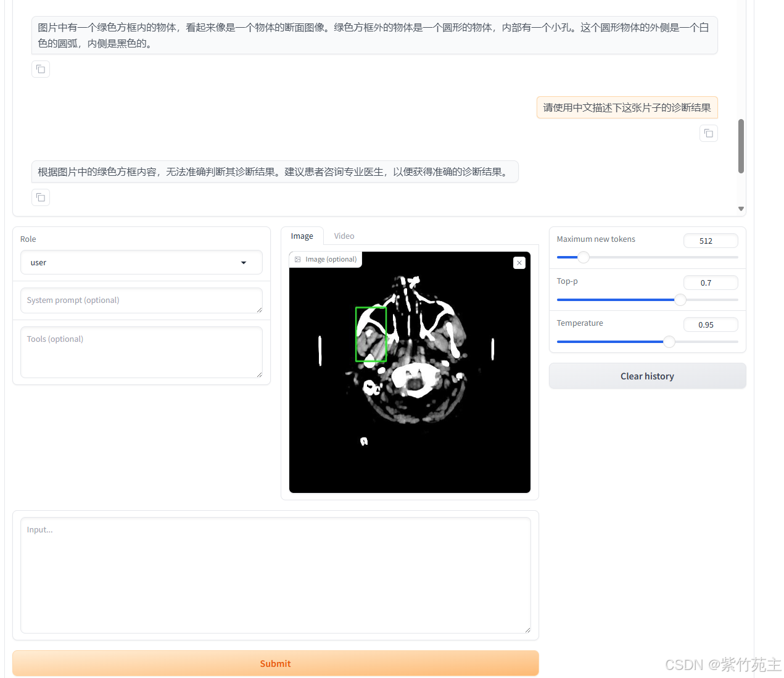The image size is (784, 678).
Task: Select the Image tab
Action: (302, 236)
